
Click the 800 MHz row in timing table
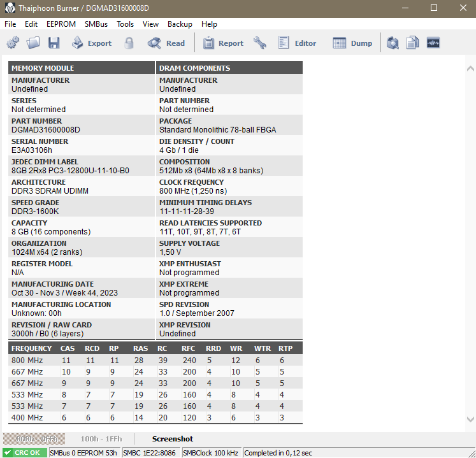click(x=155, y=361)
